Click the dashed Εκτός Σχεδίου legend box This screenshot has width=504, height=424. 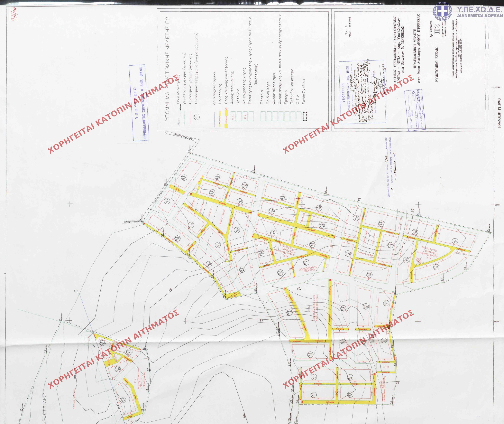[305, 116]
